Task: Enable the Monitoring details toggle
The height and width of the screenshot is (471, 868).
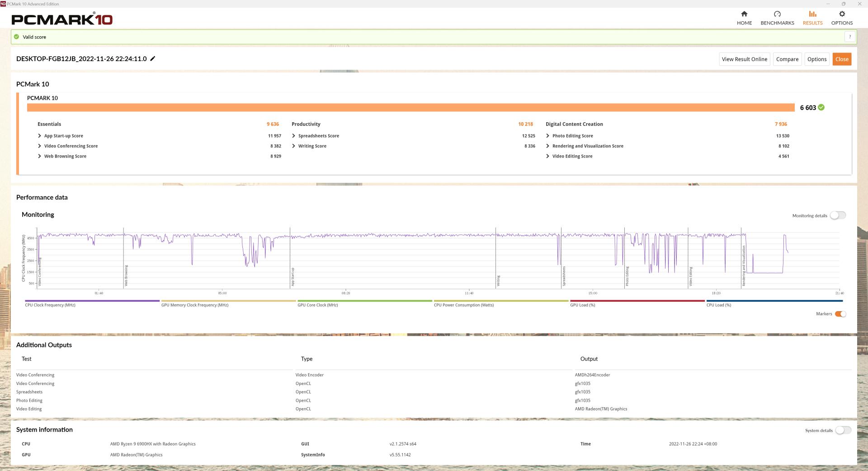Action: pyautogui.click(x=838, y=216)
